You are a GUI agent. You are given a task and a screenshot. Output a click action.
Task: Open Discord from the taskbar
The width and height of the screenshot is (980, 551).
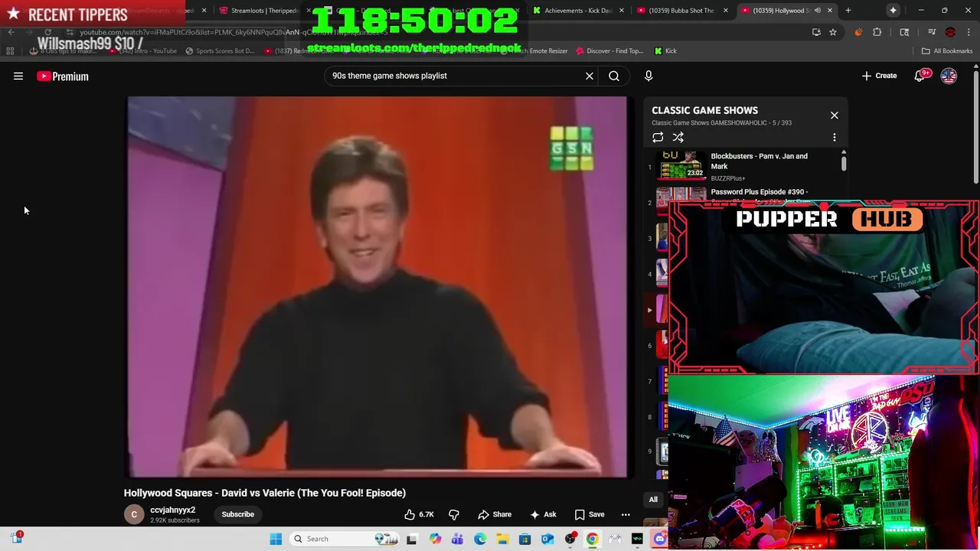pos(659,539)
